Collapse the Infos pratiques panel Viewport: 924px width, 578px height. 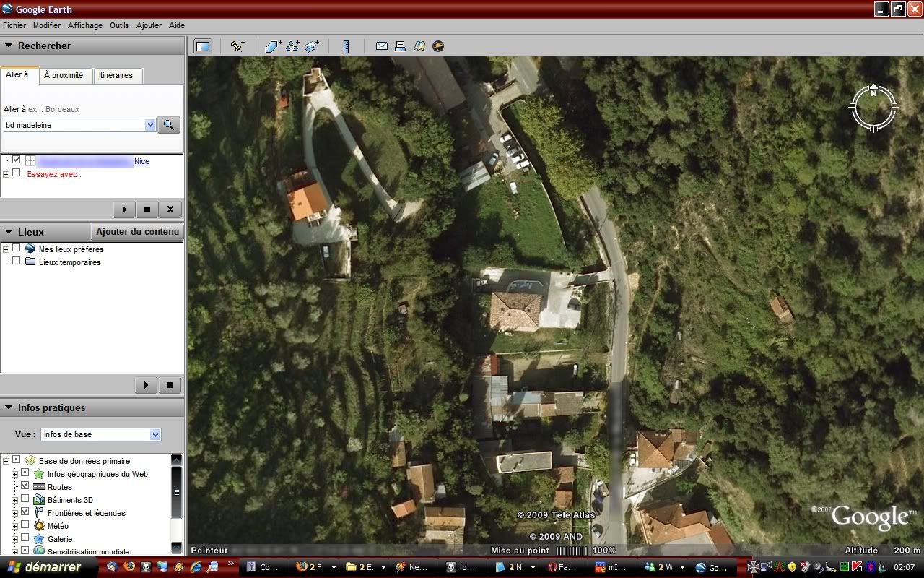[x=9, y=407]
